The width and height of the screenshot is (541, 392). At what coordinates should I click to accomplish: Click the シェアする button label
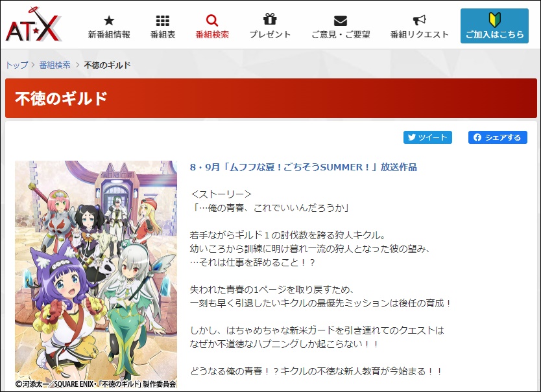tap(503, 137)
